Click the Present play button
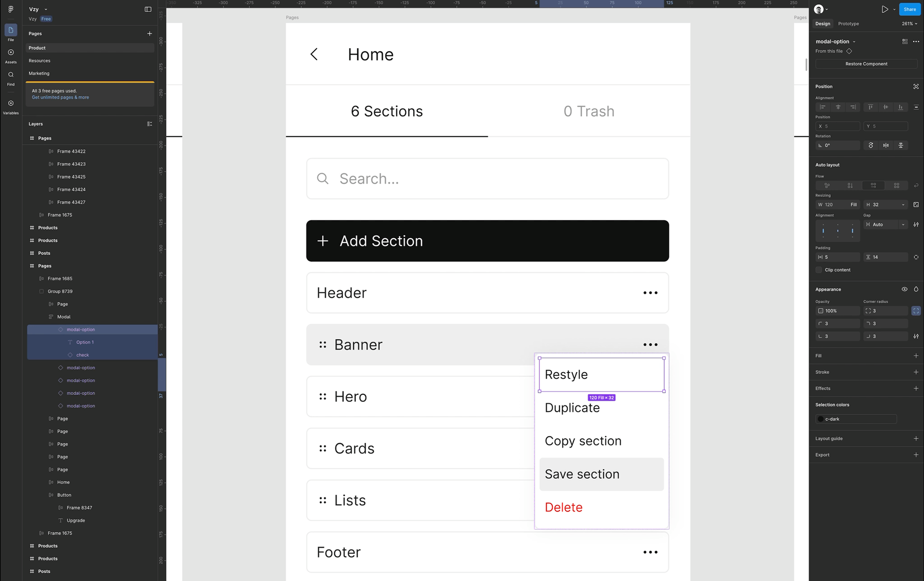The width and height of the screenshot is (924, 581). click(x=884, y=9)
